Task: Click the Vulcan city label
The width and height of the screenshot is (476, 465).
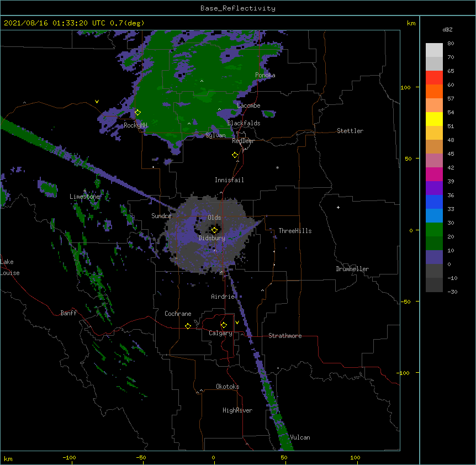Action: (x=300, y=437)
